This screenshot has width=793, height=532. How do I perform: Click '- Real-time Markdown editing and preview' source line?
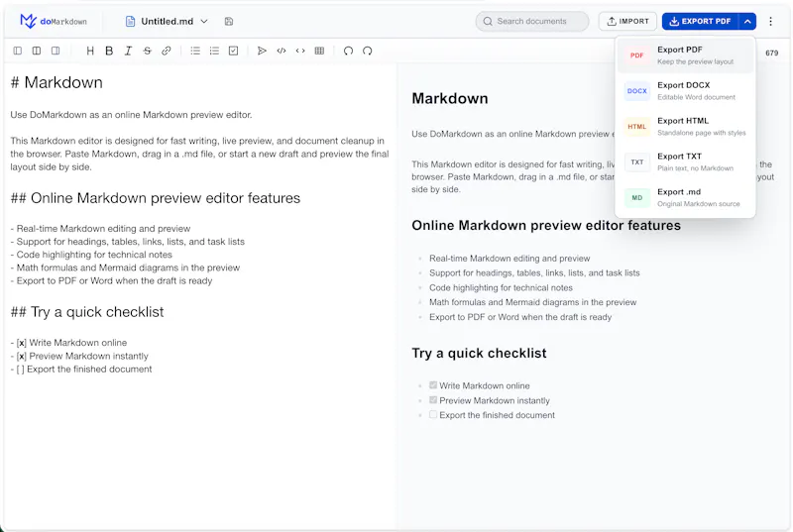coord(100,229)
